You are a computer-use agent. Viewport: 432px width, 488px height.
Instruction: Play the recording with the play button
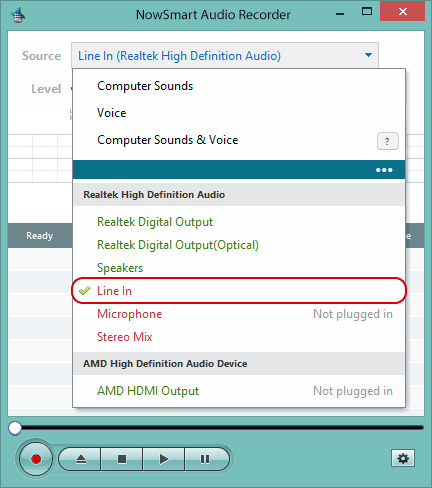[x=164, y=459]
